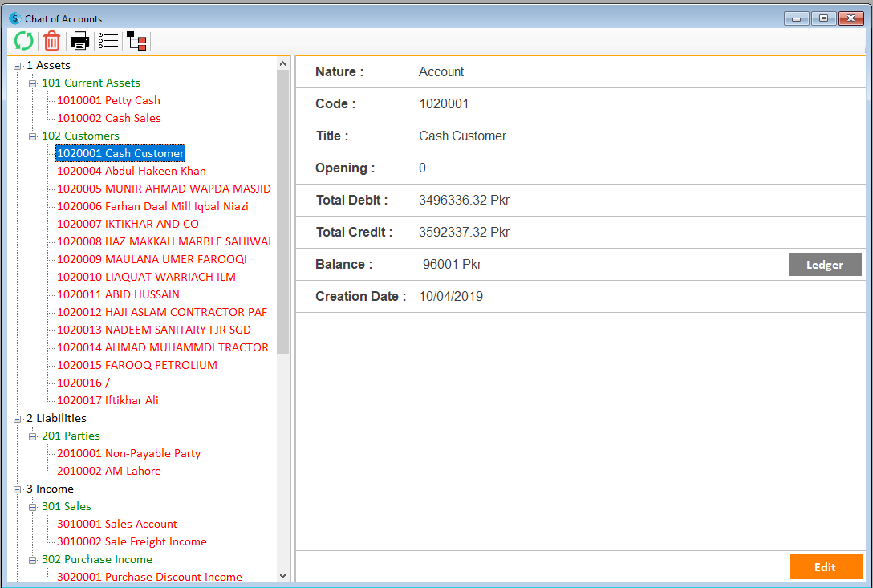Select 1020010 LIAQUAT WARRIACH ILM
The height and width of the screenshot is (588, 873).
pyautogui.click(x=146, y=277)
